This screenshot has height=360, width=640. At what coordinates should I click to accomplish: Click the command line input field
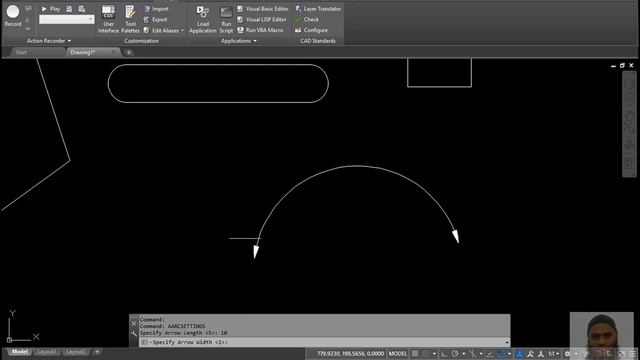click(x=324, y=342)
